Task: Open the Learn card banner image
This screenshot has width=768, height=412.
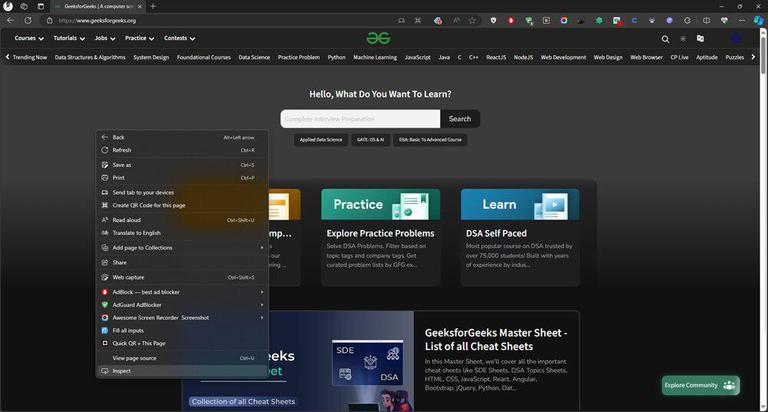Action: pyautogui.click(x=520, y=204)
